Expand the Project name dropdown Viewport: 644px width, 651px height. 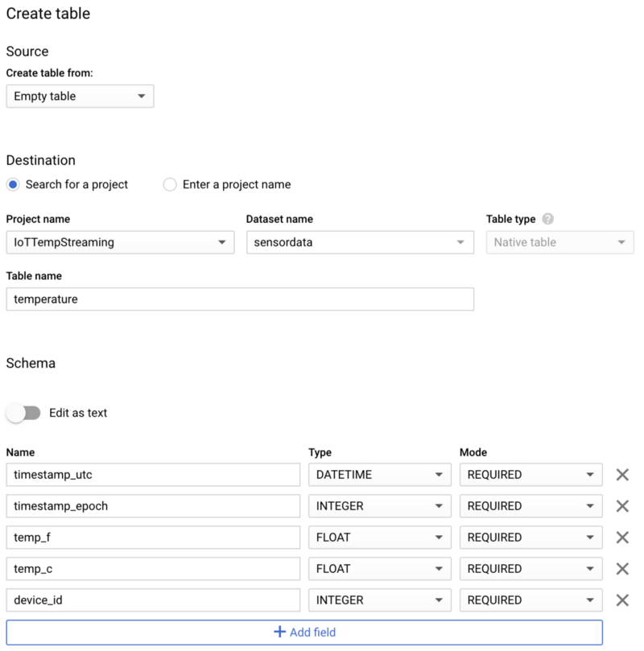(120, 242)
